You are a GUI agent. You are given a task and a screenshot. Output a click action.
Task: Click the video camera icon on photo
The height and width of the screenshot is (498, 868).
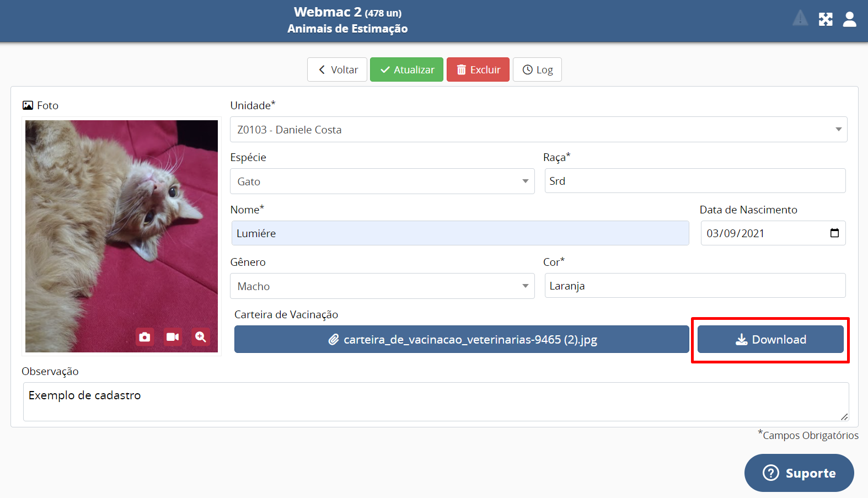[x=173, y=336]
